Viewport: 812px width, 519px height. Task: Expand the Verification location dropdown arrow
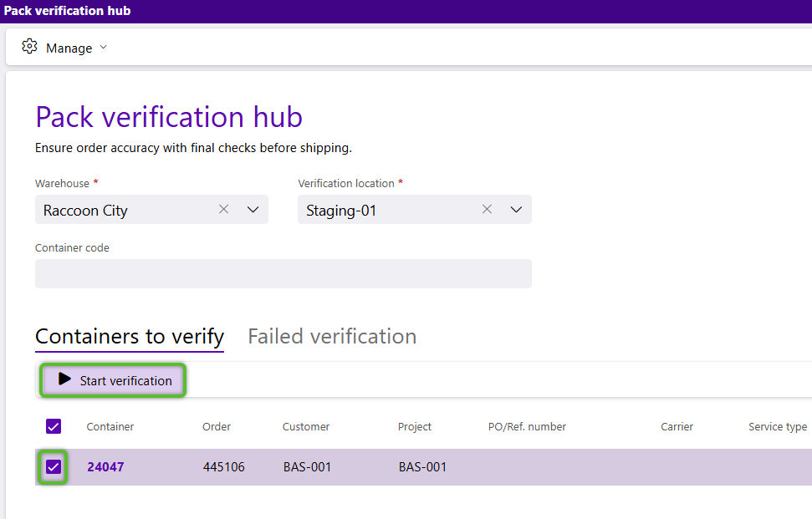tap(516, 210)
